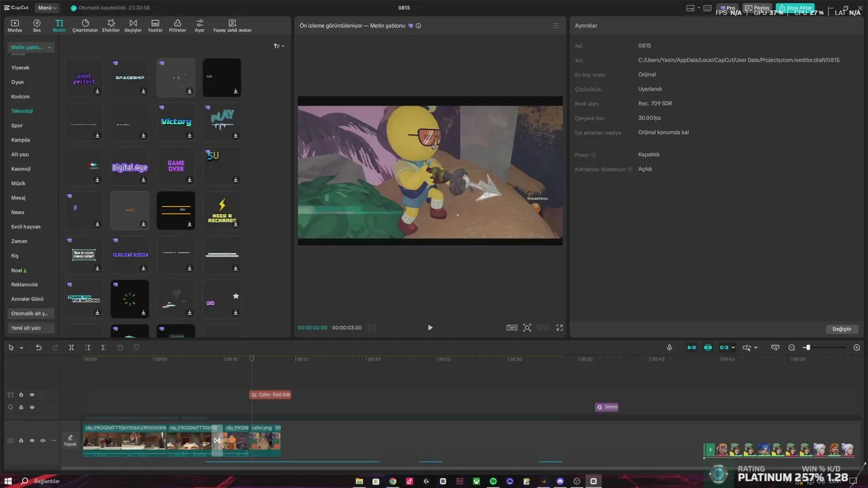Click the timeline microphone record icon
868x488 pixels.
[x=669, y=348]
